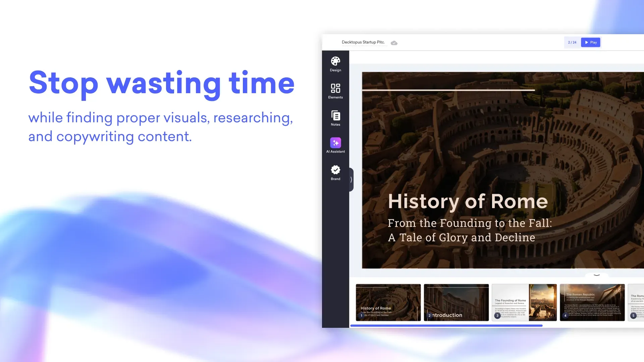644x362 pixels.
Task: Edit the presentation title Decktopus Startup Pitc.
Action: (x=363, y=42)
